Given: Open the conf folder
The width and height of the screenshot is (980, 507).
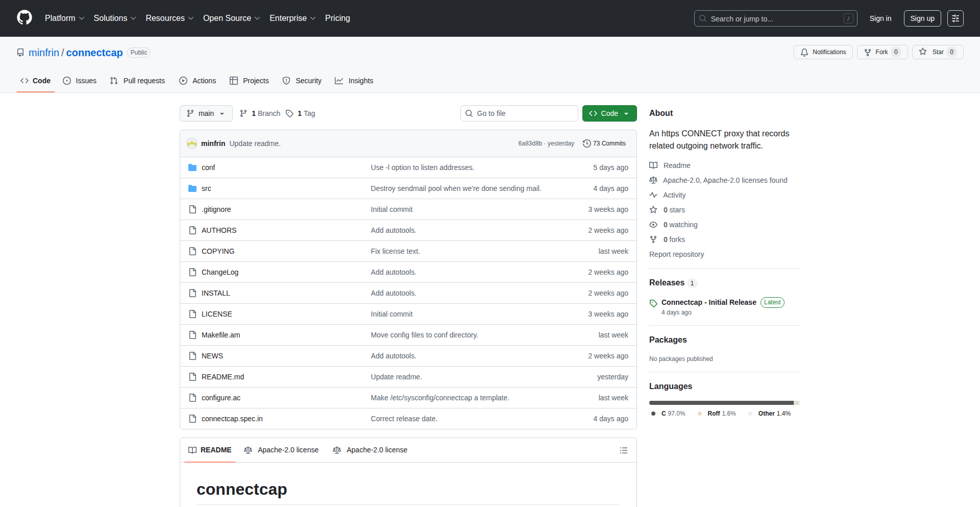Looking at the screenshot, I should click(x=208, y=167).
